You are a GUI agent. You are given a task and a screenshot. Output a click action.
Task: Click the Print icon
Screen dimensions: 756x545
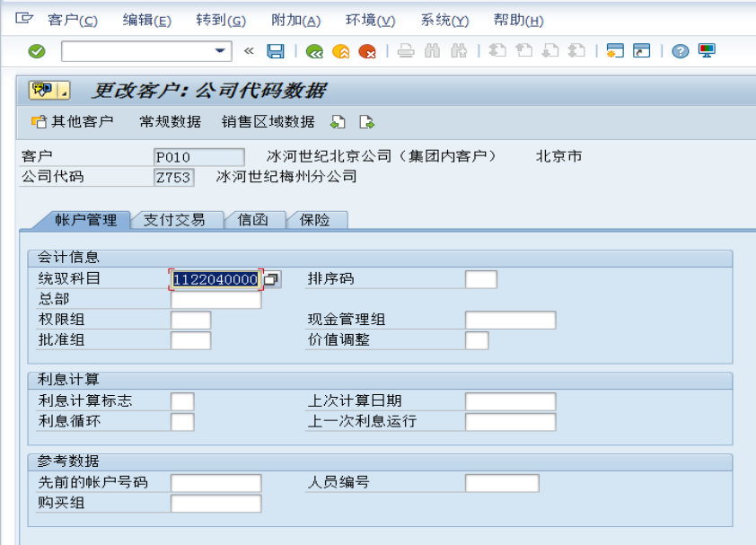[x=406, y=50]
